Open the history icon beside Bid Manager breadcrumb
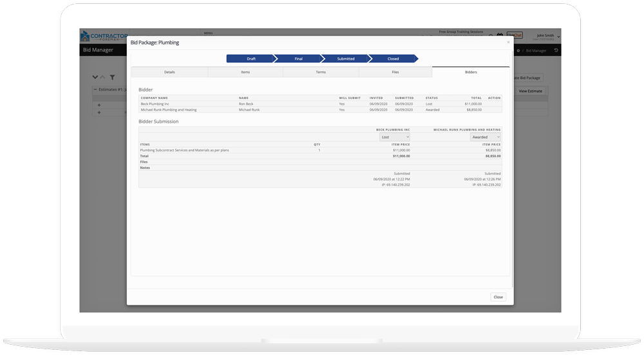 tap(556, 50)
